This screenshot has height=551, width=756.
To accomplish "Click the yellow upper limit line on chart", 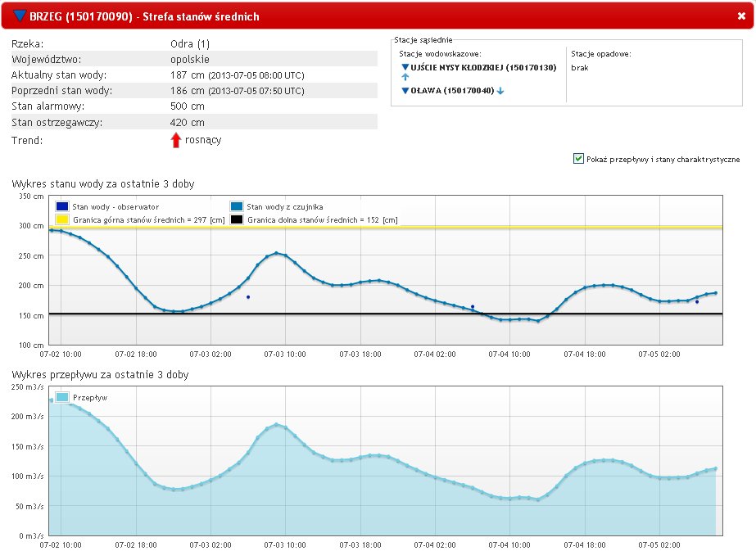I will [x=491, y=228].
